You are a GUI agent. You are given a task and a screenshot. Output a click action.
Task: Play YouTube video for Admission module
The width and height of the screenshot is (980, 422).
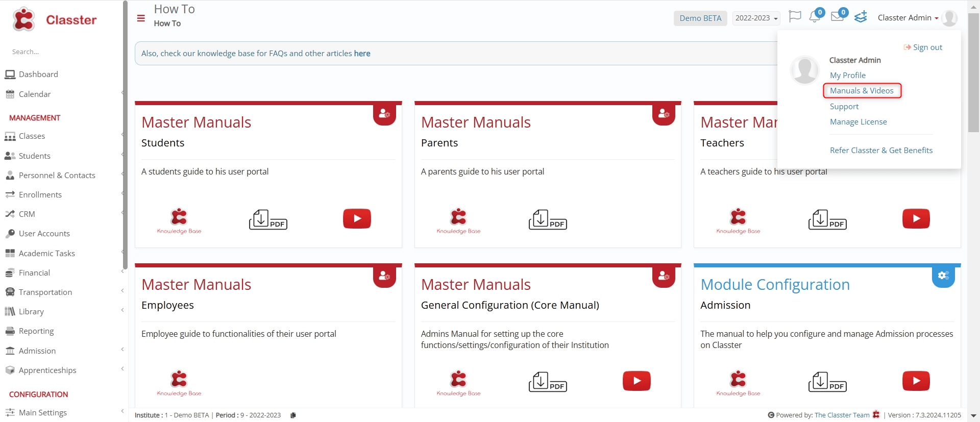(916, 381)
